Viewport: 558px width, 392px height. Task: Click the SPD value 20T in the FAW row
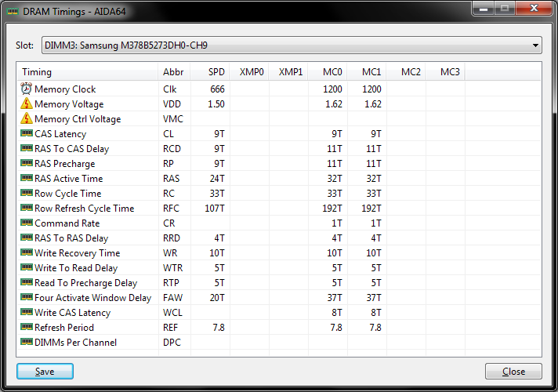point(217,298)
